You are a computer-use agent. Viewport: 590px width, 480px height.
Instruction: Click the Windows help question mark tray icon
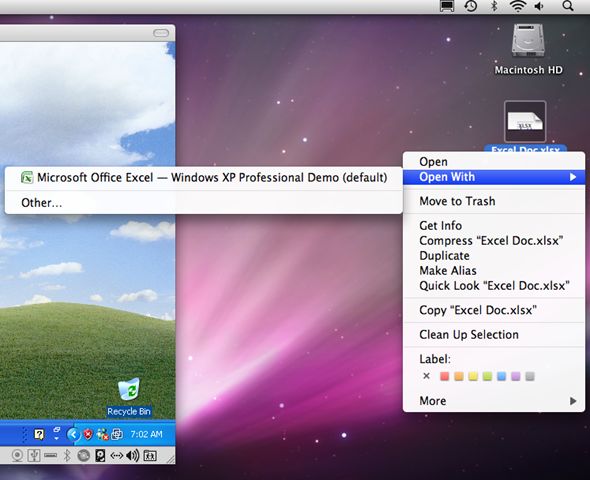point(39,434)
